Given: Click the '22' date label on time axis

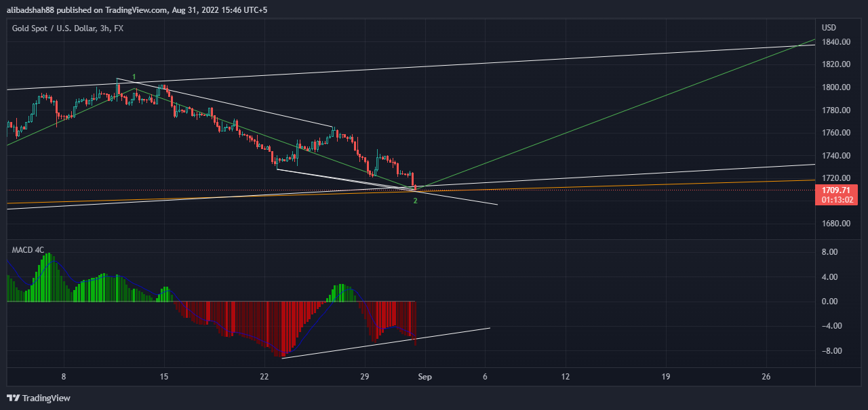Looking at the screenshot, I should (264, 377).
